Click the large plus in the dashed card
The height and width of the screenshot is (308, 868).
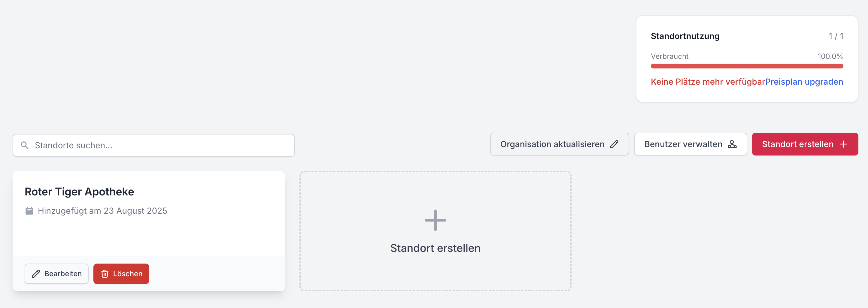tap(435, 220)
